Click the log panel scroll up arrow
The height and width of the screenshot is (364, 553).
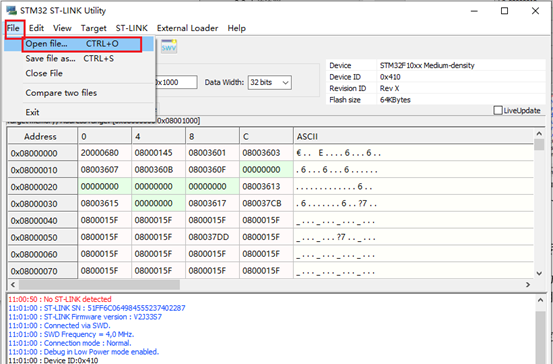pos(540,300)
